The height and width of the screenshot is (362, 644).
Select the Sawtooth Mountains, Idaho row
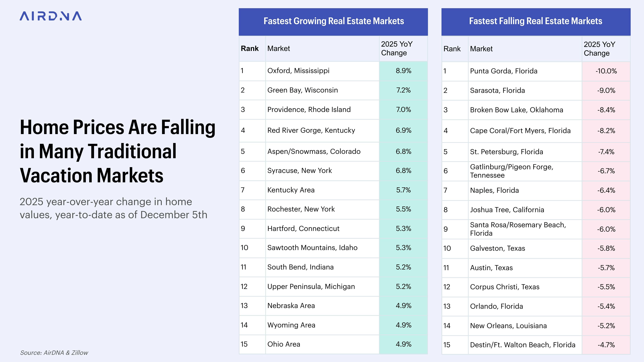(x=312, y=248)
